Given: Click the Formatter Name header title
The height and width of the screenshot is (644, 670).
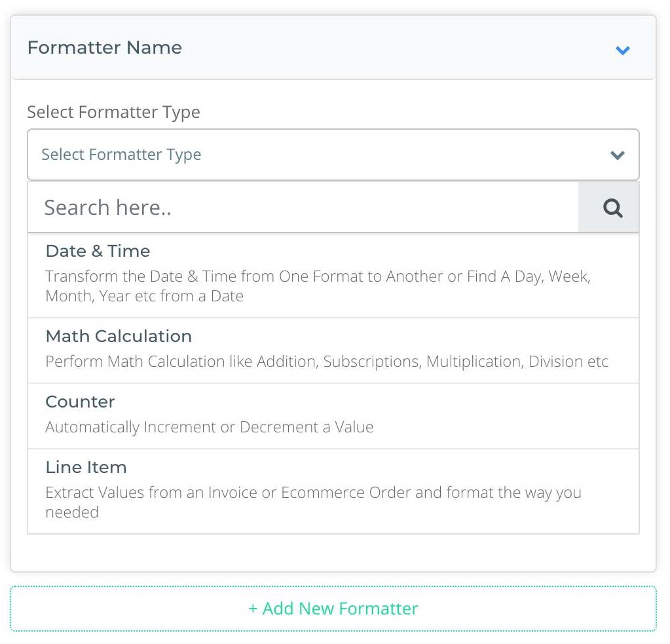Looking at the screenshot, I should pyautogui.click(x=105, y=47).
